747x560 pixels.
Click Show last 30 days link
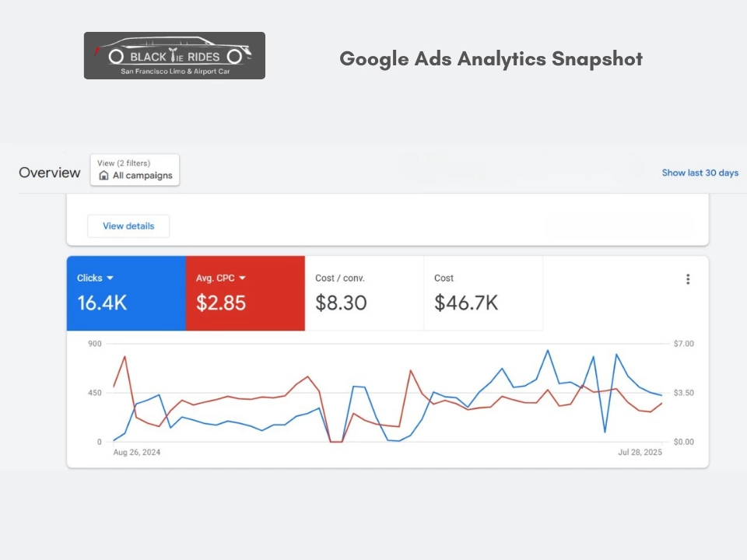[x=700, y=173]
